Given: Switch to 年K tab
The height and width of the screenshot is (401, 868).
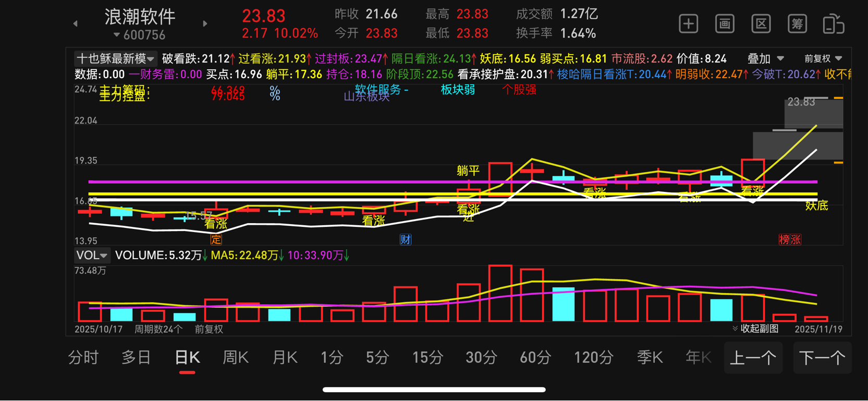Looking at the screenshot, I should coord(699,358).
